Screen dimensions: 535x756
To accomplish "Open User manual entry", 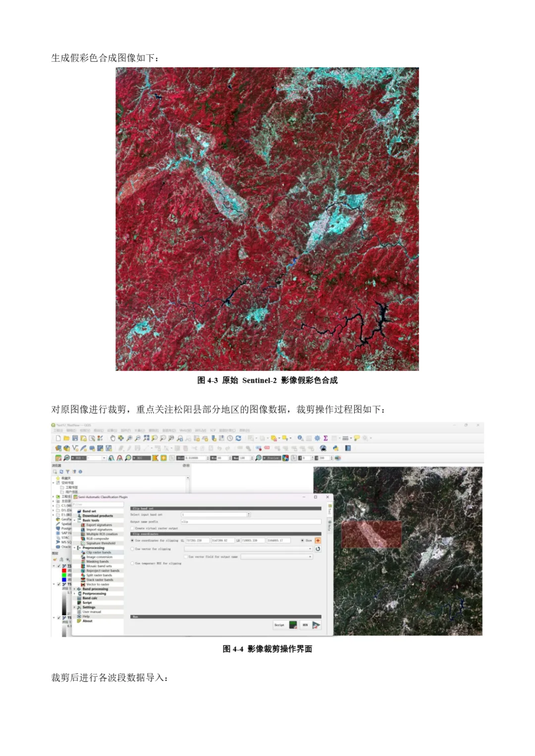I will coord(92,612).
